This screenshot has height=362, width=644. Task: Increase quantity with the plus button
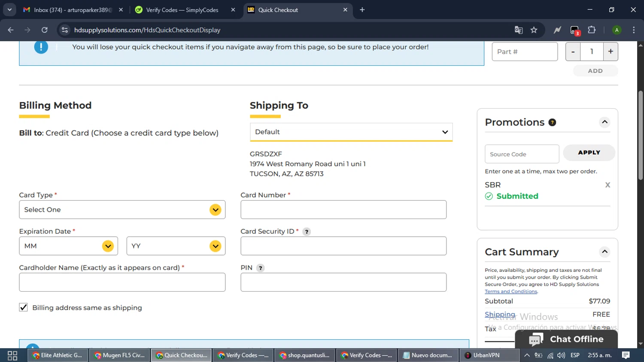[611, 52]
